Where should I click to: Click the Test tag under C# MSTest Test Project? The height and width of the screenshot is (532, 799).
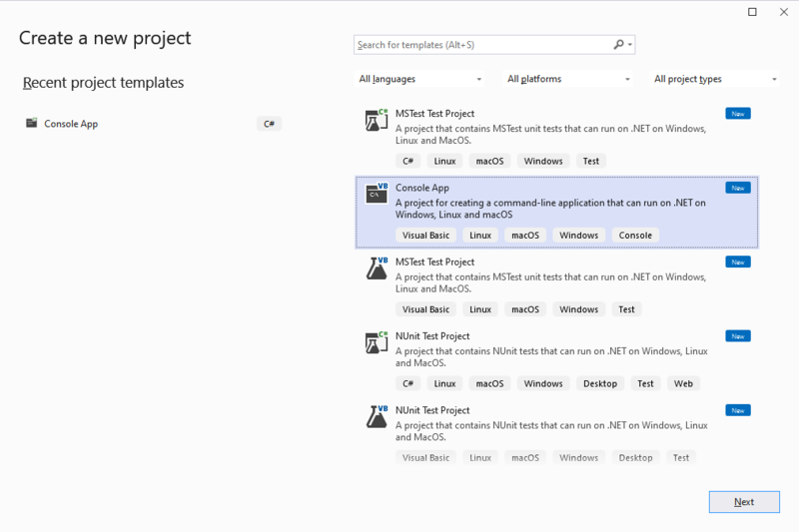click(x=590, y=161)
